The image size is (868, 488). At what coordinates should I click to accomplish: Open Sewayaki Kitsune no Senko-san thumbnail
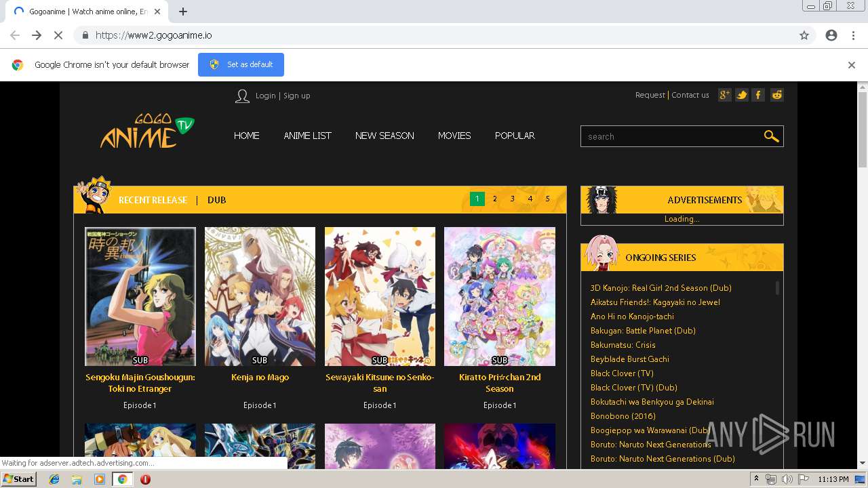tap(380, 296)
